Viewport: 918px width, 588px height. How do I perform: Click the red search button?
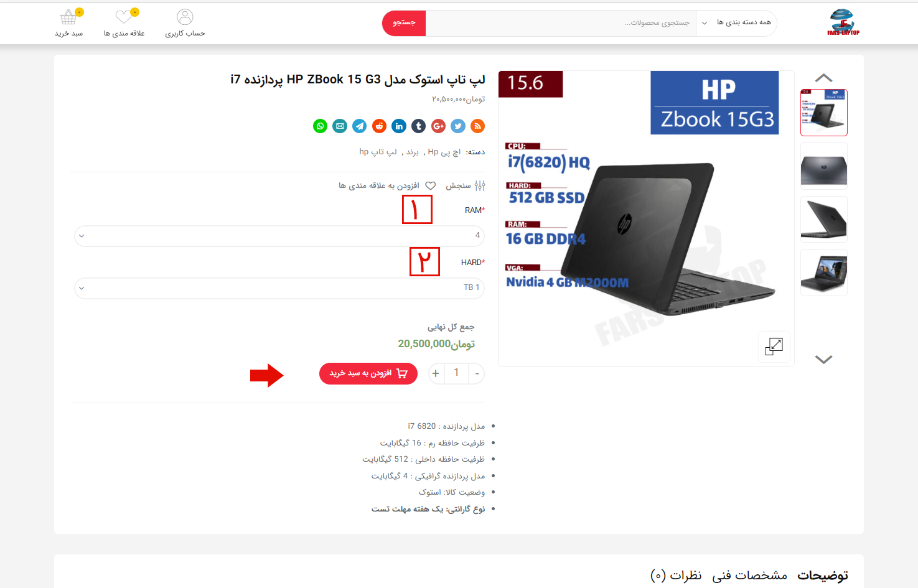[x=404, y=23]
